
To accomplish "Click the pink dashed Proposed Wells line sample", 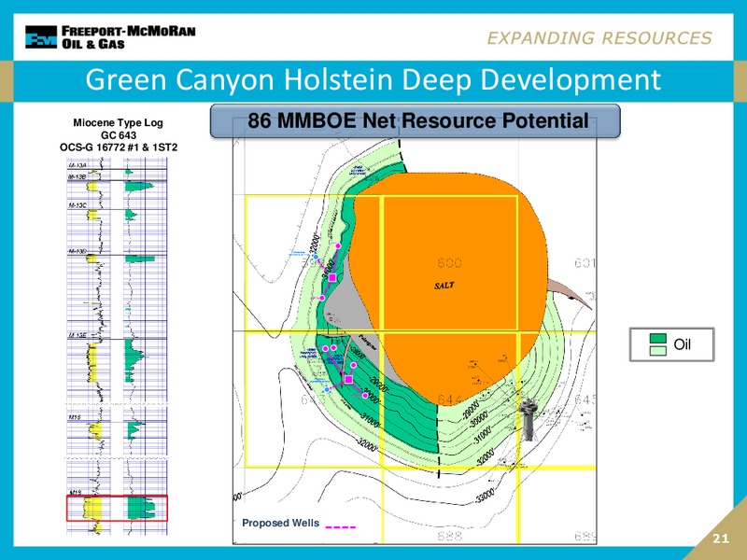I will coord(340,527).
